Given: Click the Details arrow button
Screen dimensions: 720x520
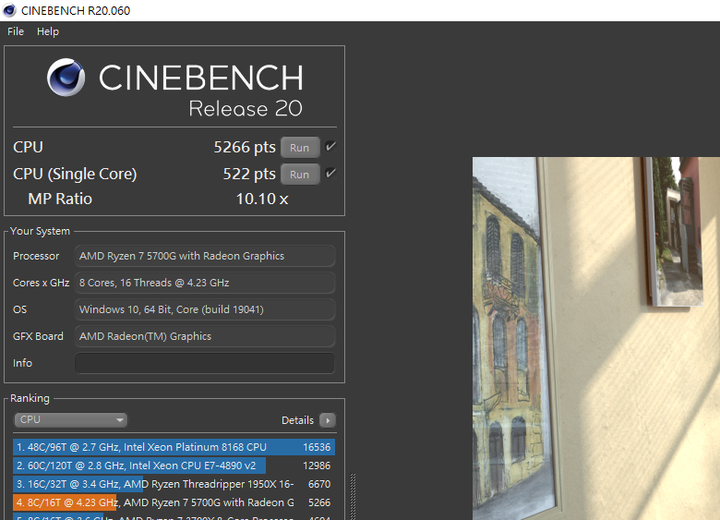Looking at the screenshot, I should tap(327, 420).
